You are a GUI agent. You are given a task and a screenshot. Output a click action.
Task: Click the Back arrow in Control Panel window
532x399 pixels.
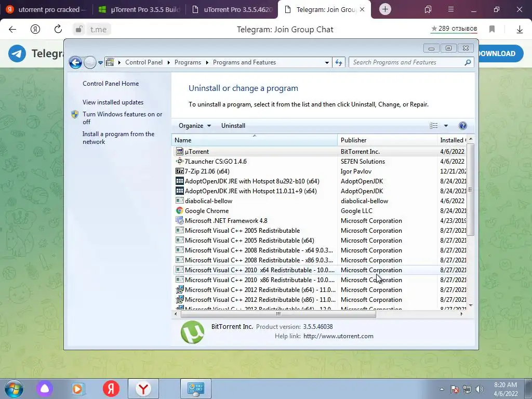75,62
